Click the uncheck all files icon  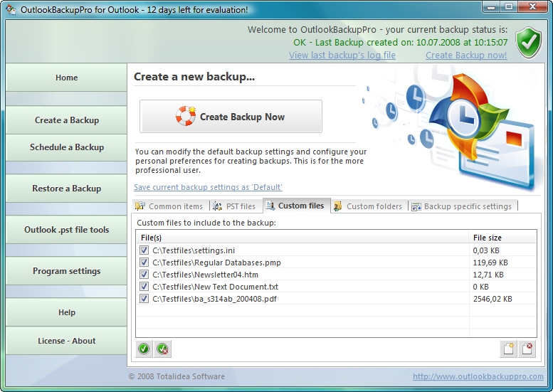click(162, 349)
